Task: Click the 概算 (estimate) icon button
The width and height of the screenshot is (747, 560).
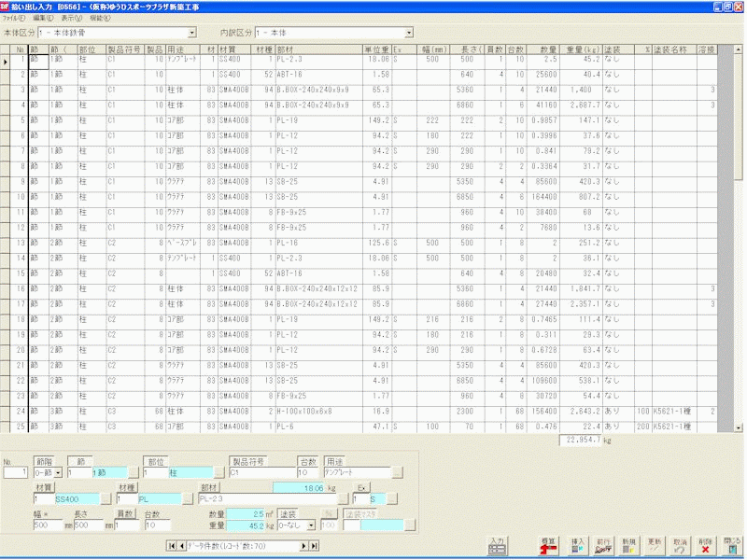Action: pyautogui.click(x=550, y=547)
